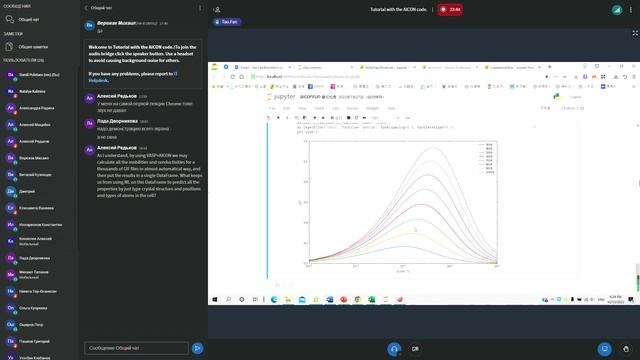Select user Дмитрий in the user list
The width and height of the screenshot is (640, 360).
tap(27, 191)
